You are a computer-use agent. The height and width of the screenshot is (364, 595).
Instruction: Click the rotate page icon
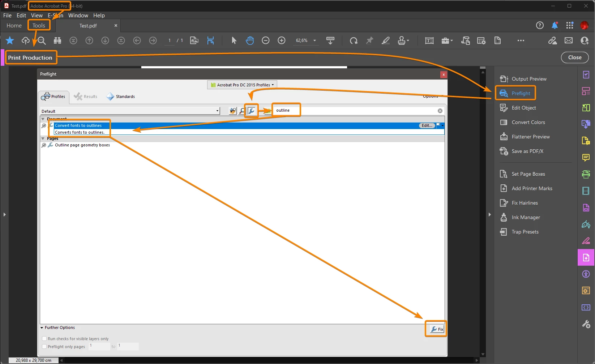[354, 40]
